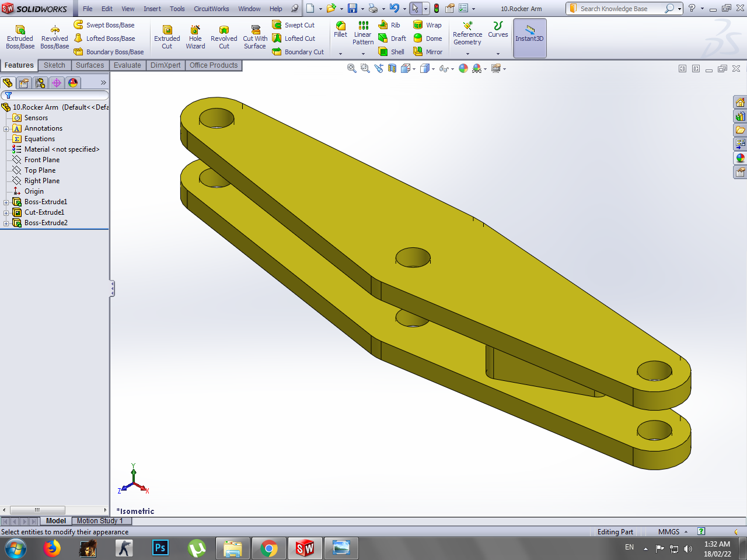Toggle the Rebuild traffic light icon
Viewport: 747px width, 560px height.
coord(436,8)
